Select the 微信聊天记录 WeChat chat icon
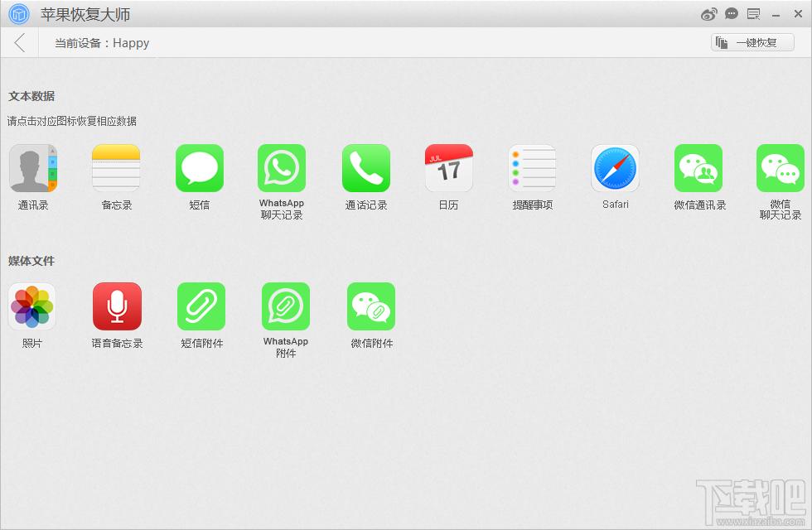 780,168
